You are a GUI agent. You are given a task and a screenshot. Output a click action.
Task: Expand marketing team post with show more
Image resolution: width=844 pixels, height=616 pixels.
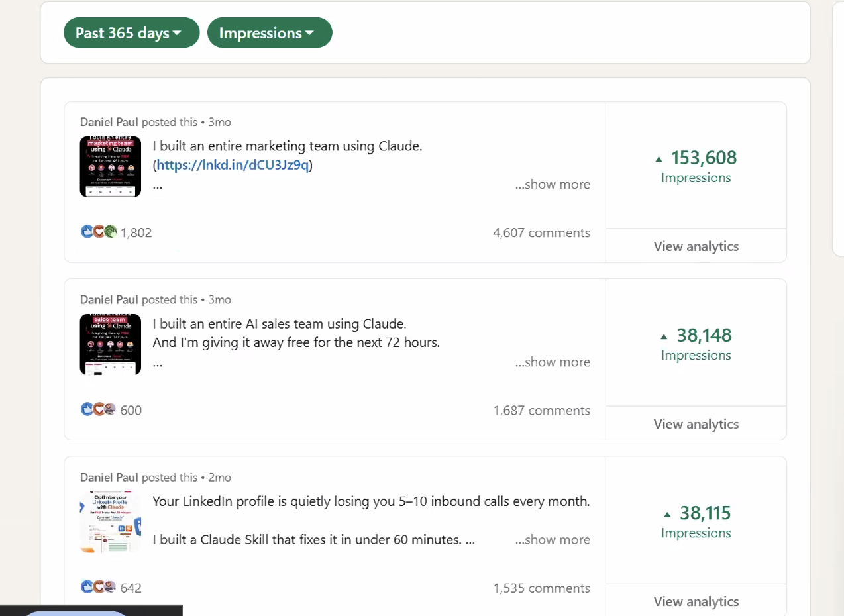[x=553, y=184]
